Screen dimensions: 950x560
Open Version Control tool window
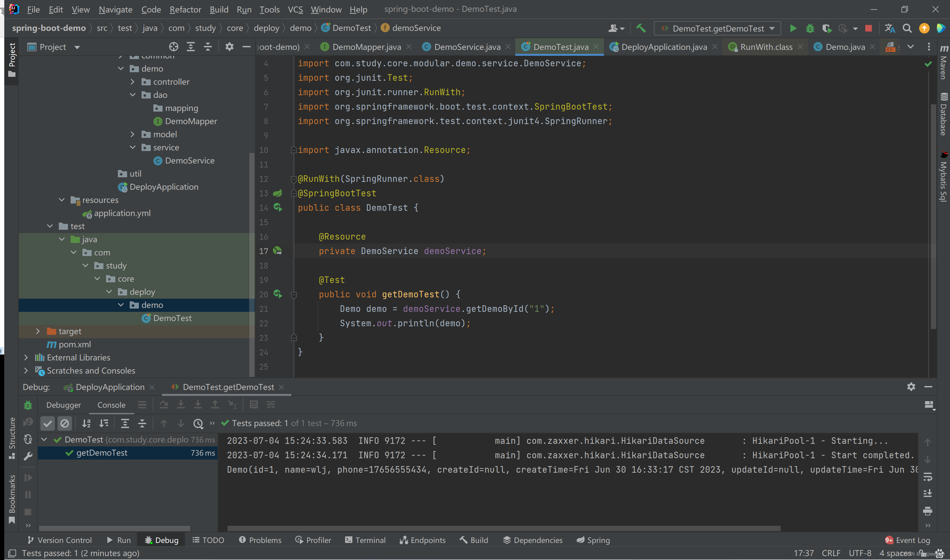click(59, 540)
